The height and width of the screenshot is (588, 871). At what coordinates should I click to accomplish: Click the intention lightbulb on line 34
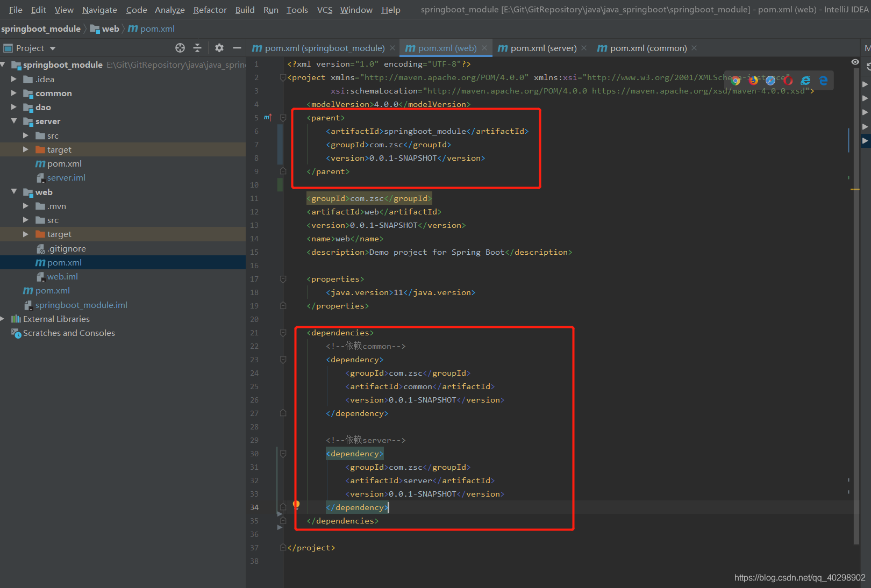296,505
